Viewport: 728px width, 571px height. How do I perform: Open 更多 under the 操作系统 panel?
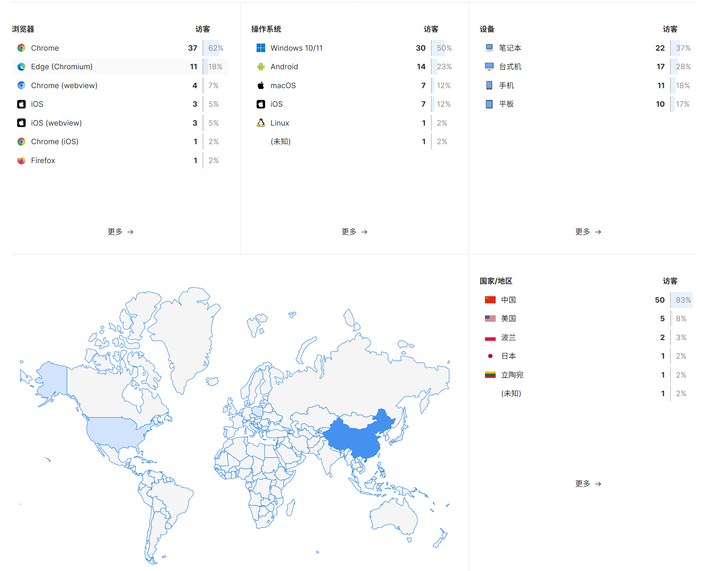354,232
